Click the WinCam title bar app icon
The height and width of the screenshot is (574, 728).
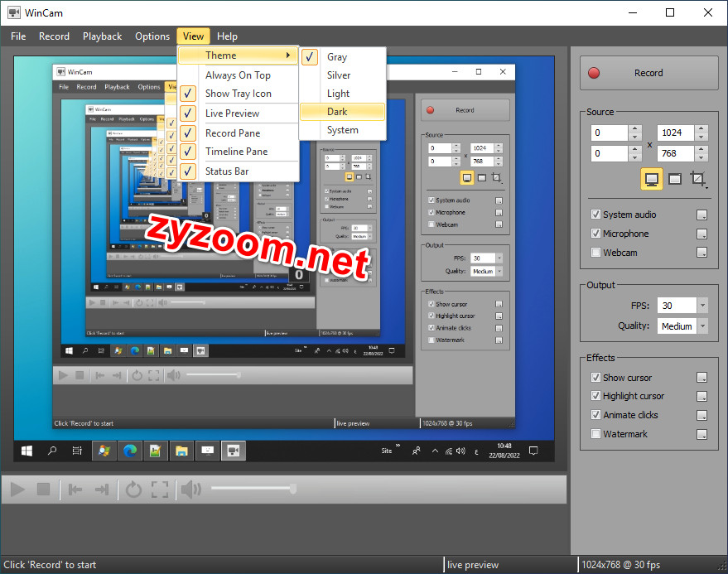(14, 13)
